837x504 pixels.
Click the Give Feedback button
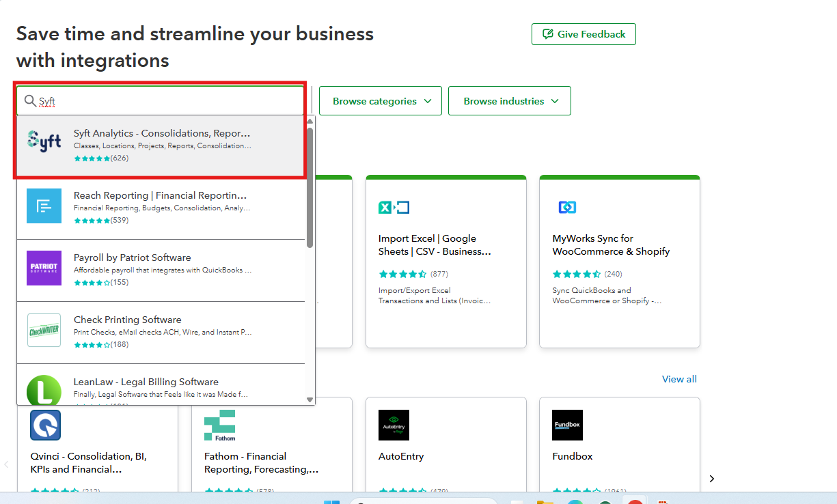(x=584, y=34)
